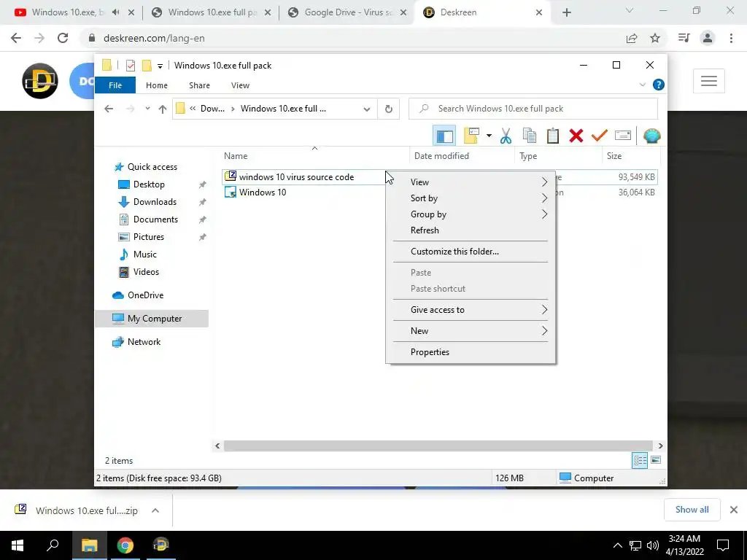The height and width of the screenshot is (560, 747).
Task: Sort by the Size column header
Action: click(614, 156)
